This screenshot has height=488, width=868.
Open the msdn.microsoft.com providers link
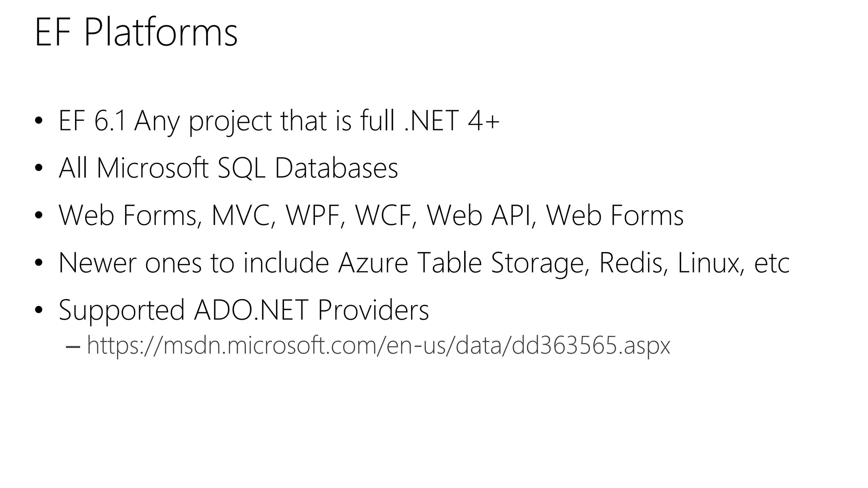378,346
